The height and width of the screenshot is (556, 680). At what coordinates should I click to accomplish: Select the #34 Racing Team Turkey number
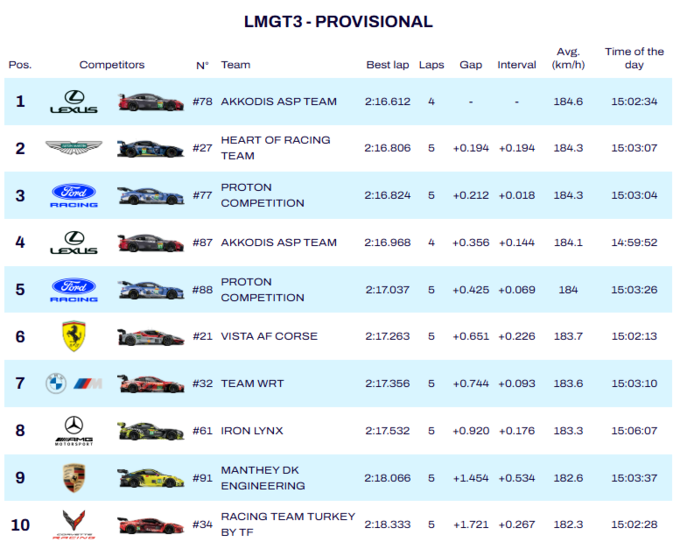[203, 525]
